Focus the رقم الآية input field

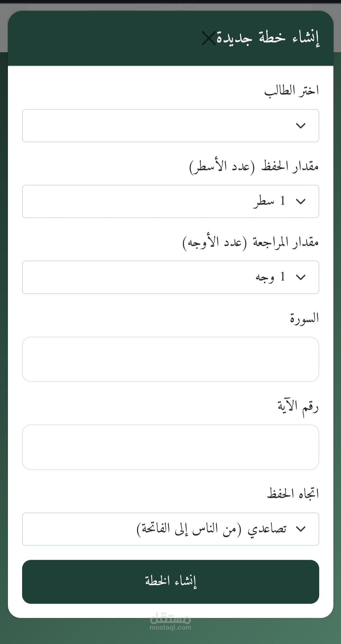click(x=170, y=447)
